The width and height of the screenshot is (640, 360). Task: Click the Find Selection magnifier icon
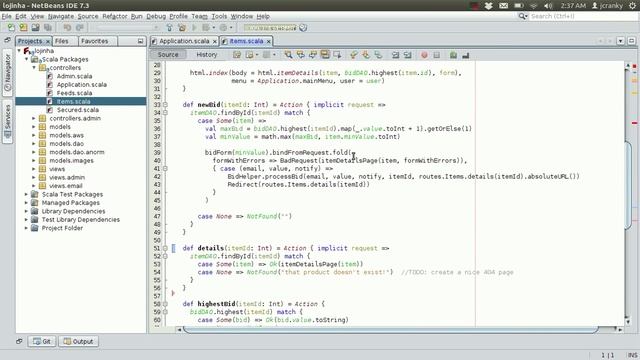point(289,55)
